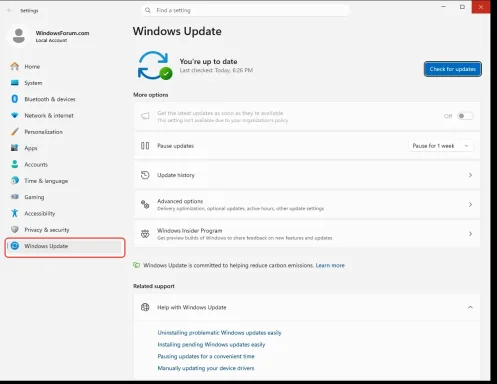Open Installing pending Windows updates easily link

pos(211,344)
